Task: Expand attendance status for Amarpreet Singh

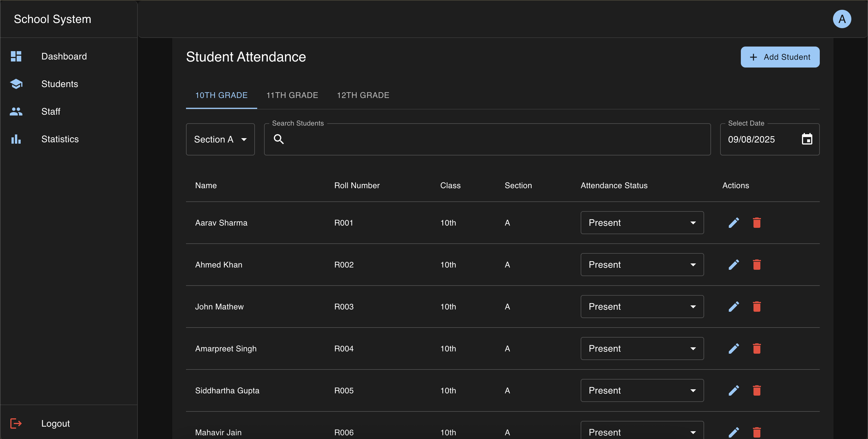Action: pos(642,348)
